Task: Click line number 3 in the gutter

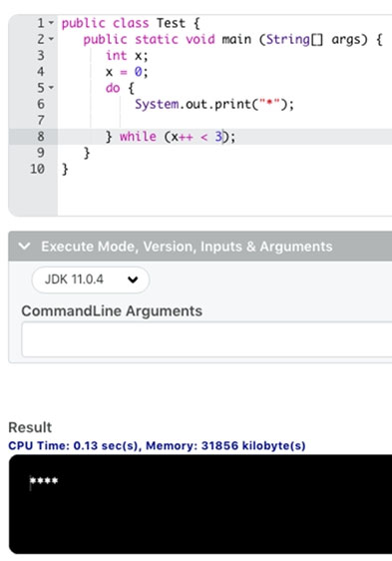Action: pyautogui.click(x=41, y=56)
